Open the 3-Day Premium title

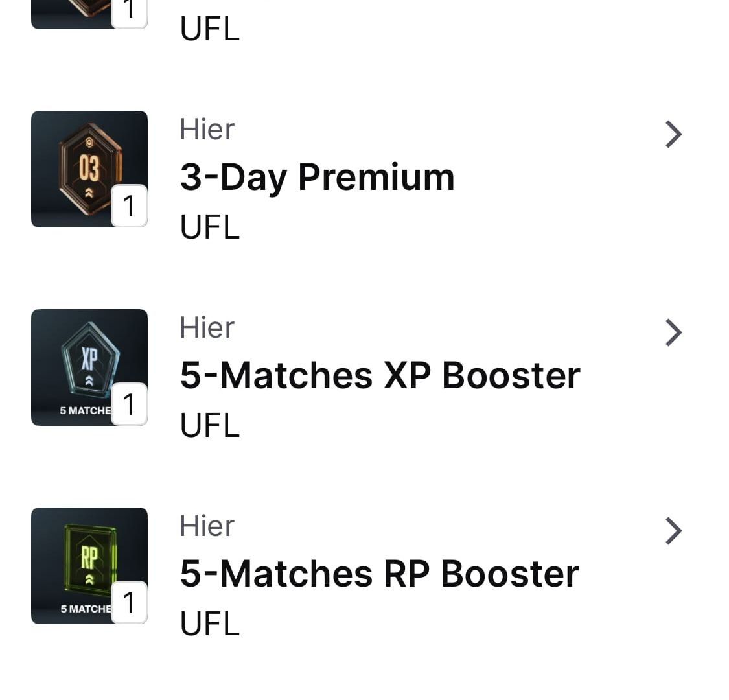point(317,178)
